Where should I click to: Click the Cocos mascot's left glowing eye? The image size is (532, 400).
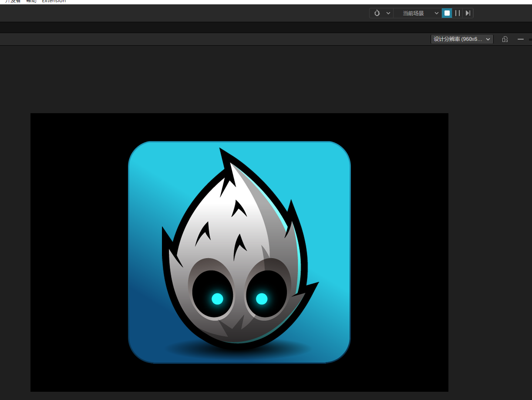pos(217,299)
